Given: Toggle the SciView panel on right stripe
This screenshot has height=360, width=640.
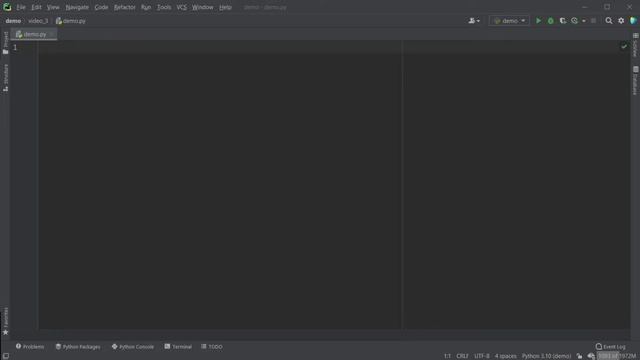Looking at the screenshot, I should pyautogui.click(x=635, y=45).
